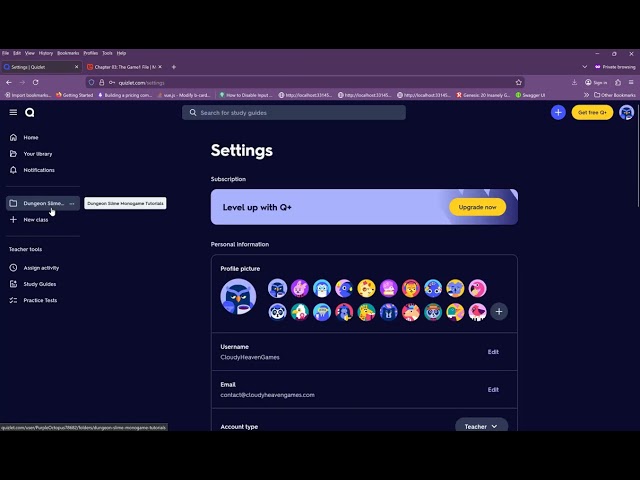Screen dimensions: 640x480
Task: Go to Home in the sidebar
Action: click(31, 137)
